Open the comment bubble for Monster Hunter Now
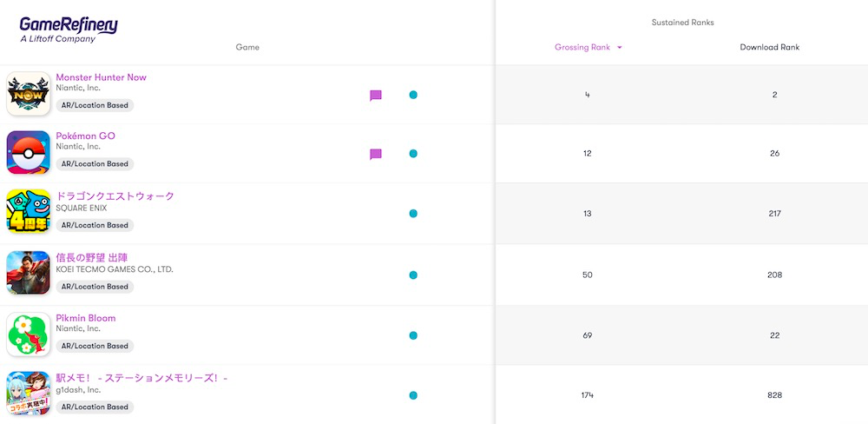Screen dimensions: 868x424 tap(376, 96)
